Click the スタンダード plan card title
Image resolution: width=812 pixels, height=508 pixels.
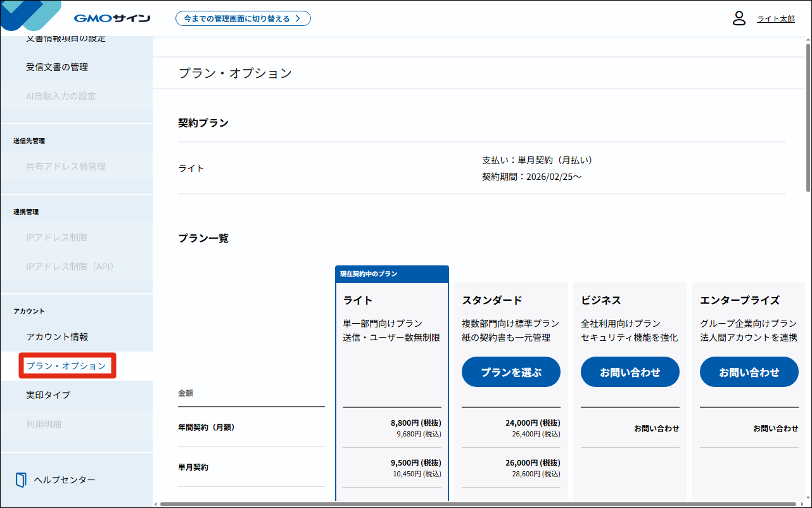[492, 300]
